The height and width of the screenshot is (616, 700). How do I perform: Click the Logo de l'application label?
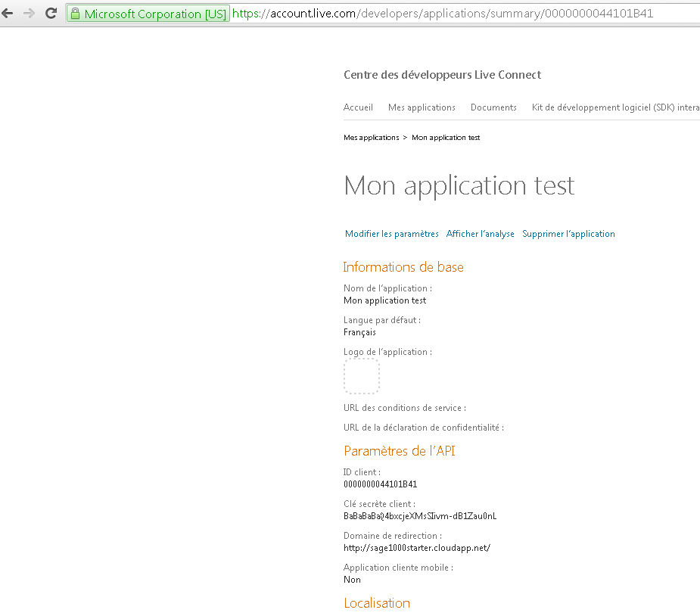(x=387, y=352)
